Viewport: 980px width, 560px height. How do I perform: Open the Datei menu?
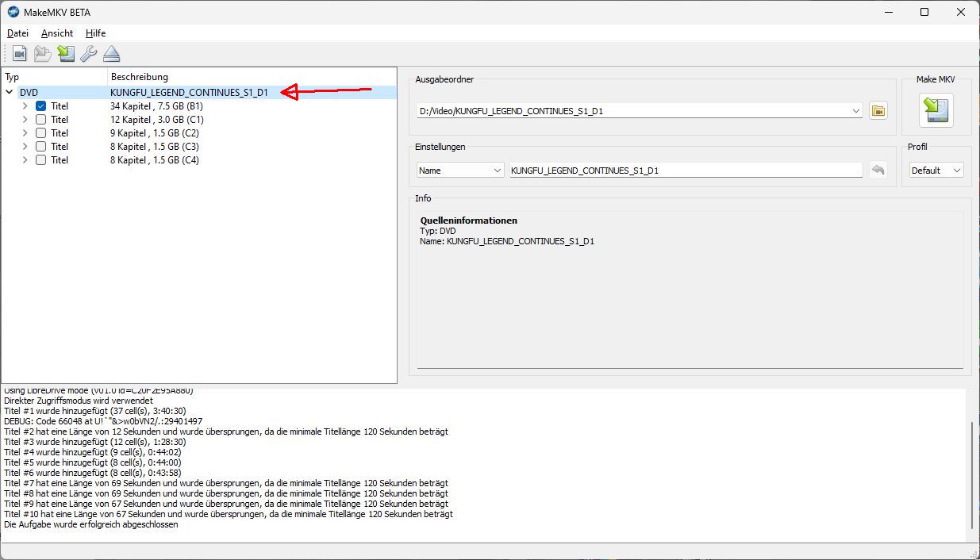[x=17, y=33]
